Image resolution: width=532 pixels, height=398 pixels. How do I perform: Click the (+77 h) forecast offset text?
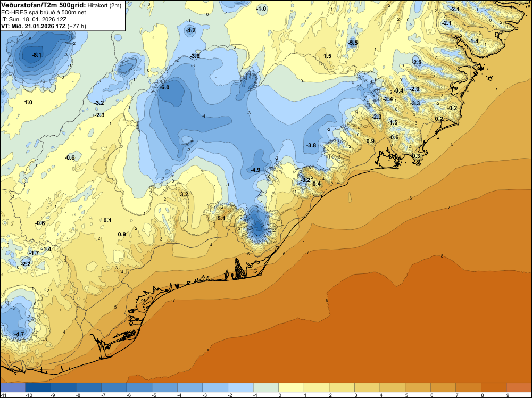[77, 26]
